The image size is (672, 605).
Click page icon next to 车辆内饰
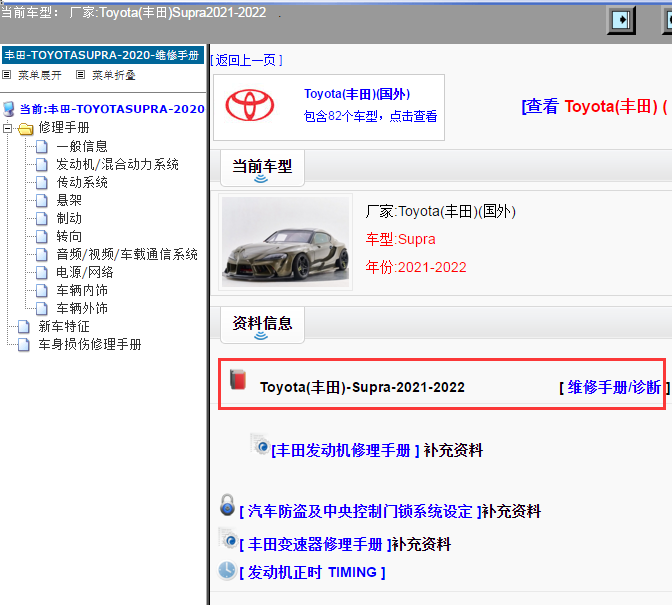[42, 291]
